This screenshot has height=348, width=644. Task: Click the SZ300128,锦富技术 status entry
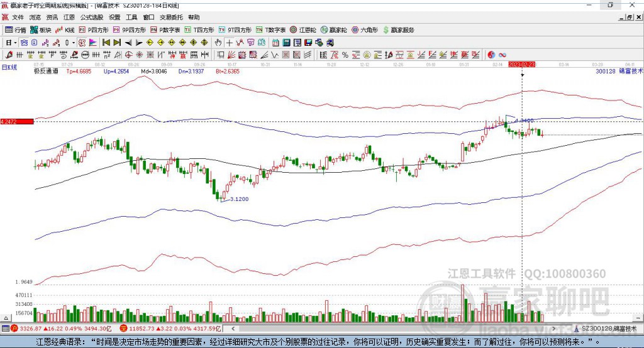pyautogui.click(x=606, y=329)
